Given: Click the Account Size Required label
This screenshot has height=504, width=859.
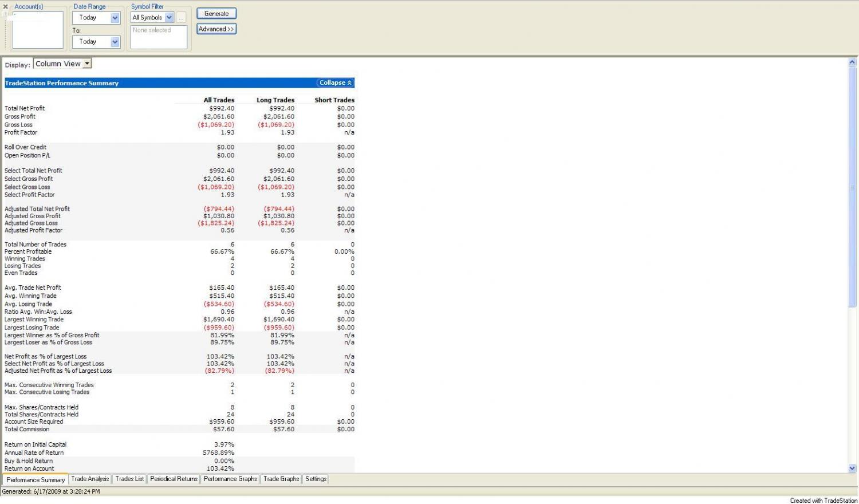Looking at the screenshot, I should 34,422.
